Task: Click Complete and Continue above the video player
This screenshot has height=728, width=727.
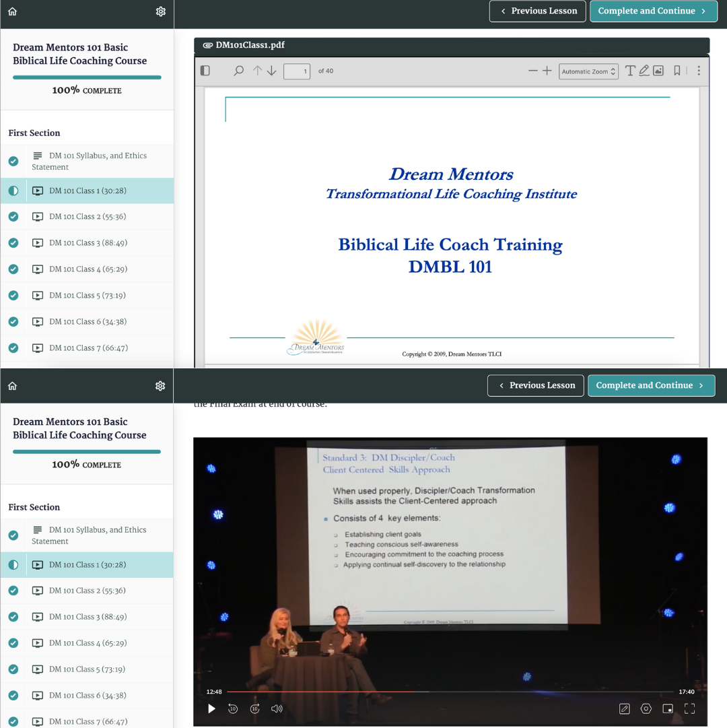Action: point(652,385)
